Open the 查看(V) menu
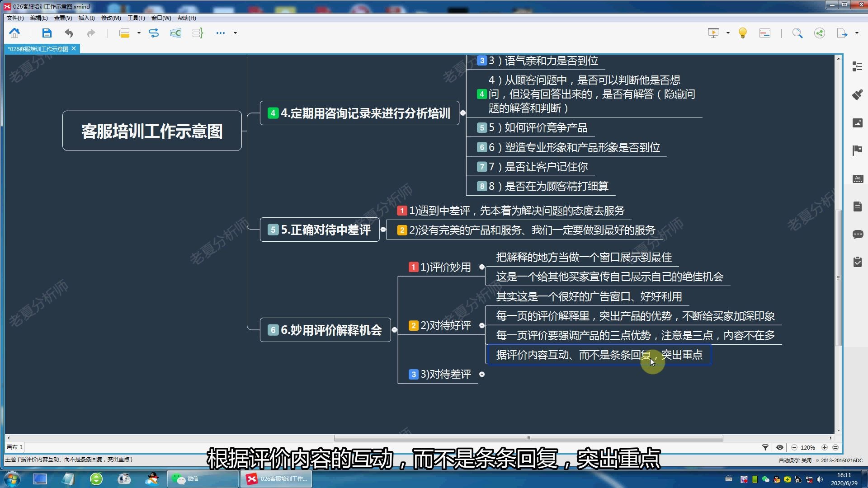Screen dimensions: 868x488 [x=63, y=18]
